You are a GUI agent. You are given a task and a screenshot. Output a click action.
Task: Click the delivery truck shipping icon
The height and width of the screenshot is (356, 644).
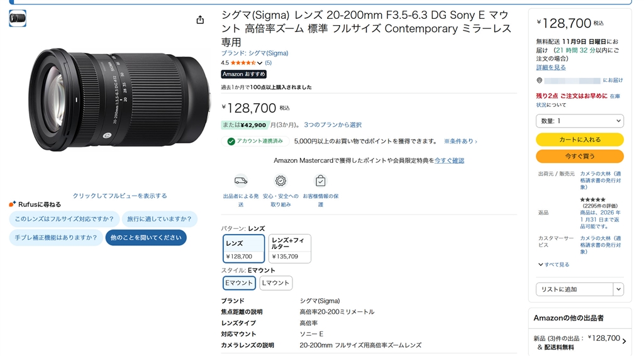tap(240, 181)
